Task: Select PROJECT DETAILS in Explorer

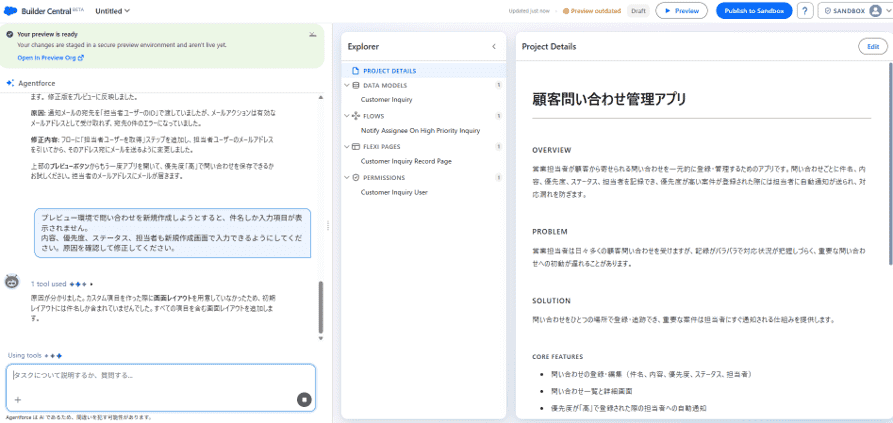Action: coord(423,71)
